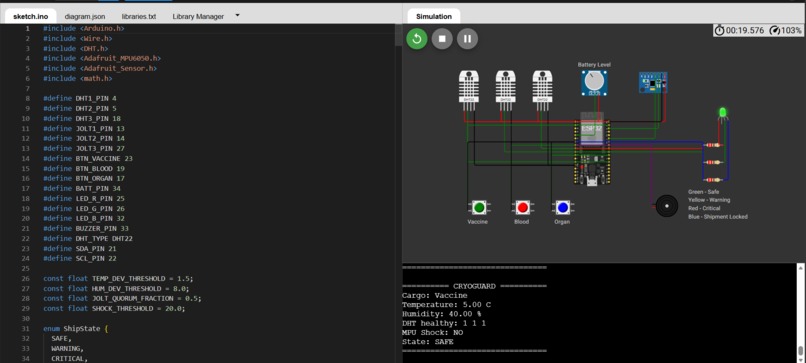Click 'MPU Shock: NO' serial line

[x=432, y=333]
